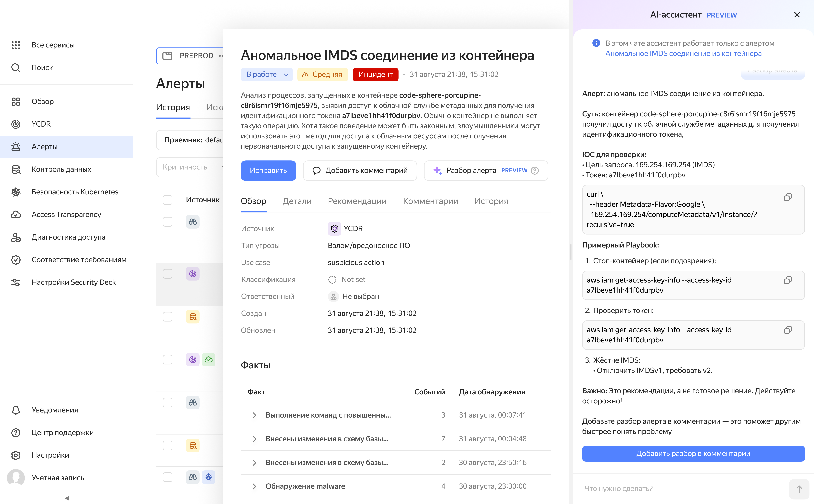Toggle the select-all checkbox near Источник

point(167,200)
